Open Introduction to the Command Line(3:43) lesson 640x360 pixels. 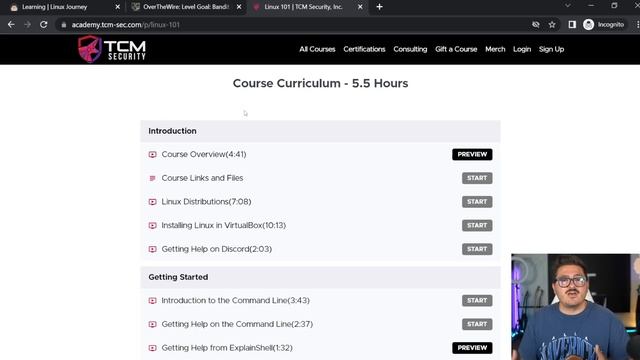236,301
